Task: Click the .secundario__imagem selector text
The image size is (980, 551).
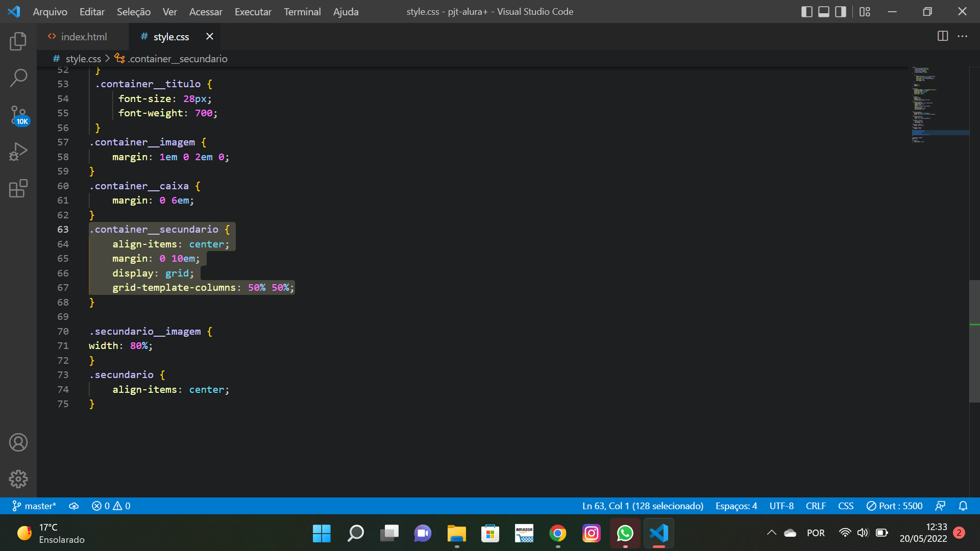Action: coord(145,331)
